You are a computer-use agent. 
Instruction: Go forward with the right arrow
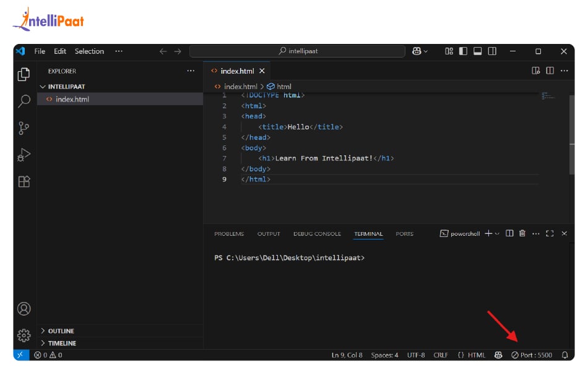pos(178,51)
